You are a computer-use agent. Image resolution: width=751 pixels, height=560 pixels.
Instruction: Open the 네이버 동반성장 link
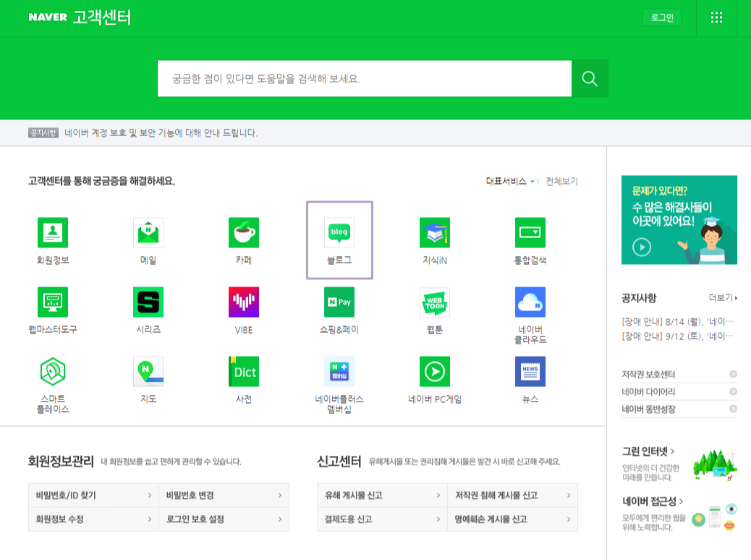[x=679, y=409]
